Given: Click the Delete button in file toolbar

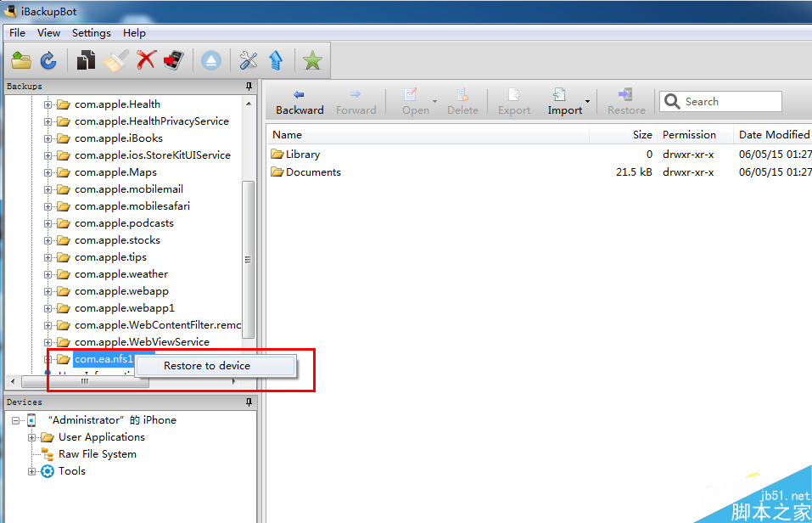Looking at the screenshot, I should 462,102.
